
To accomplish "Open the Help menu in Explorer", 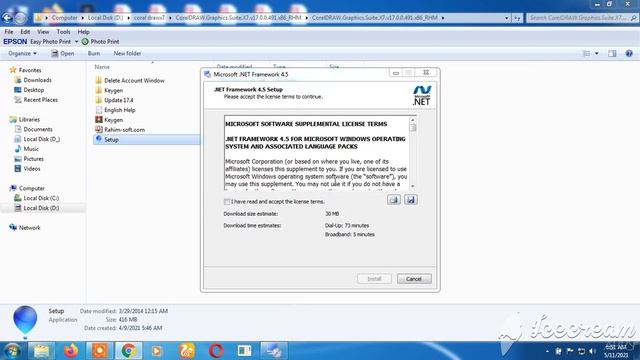I will pyautogui.click(x=83, y=31).
